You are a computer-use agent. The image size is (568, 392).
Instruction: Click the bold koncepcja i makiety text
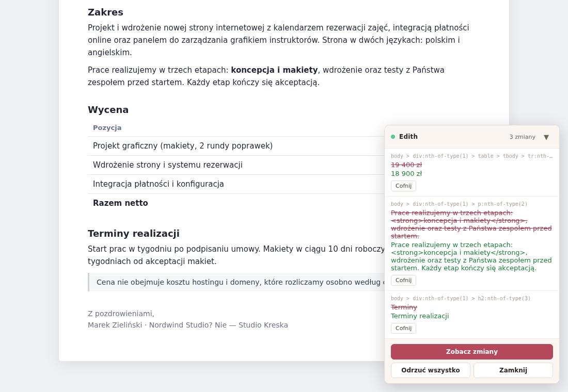(274, 70)
